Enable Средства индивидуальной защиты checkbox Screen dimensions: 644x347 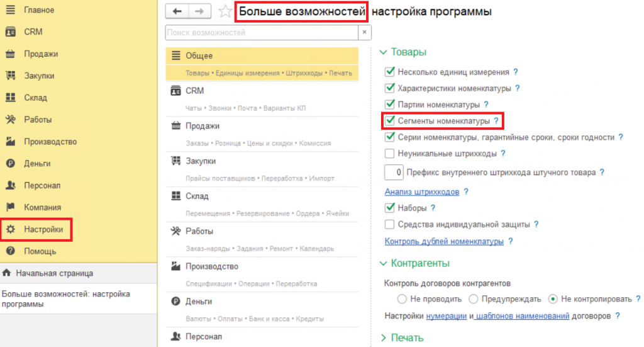click(x=390, y=224)
